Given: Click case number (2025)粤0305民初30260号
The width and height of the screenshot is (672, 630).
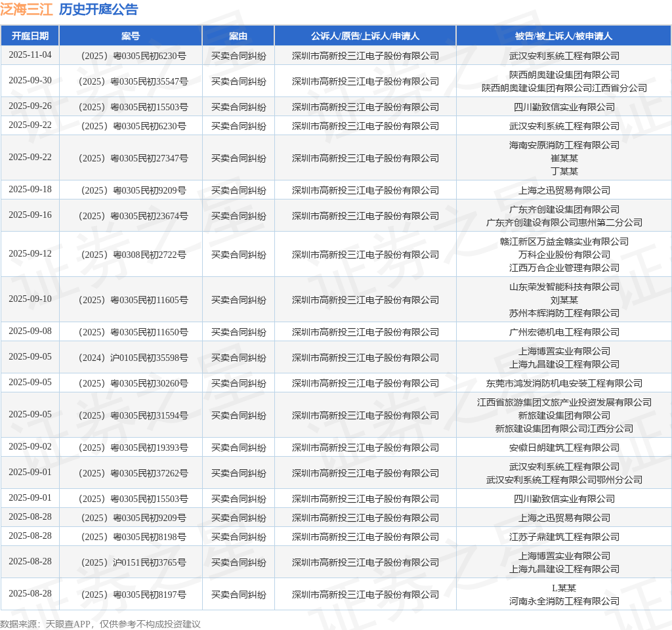Looking at the screenshot, I should [133, 383].
